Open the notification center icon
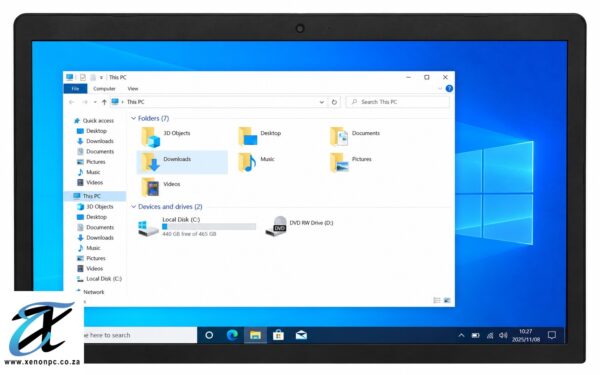 pos(551,335)
